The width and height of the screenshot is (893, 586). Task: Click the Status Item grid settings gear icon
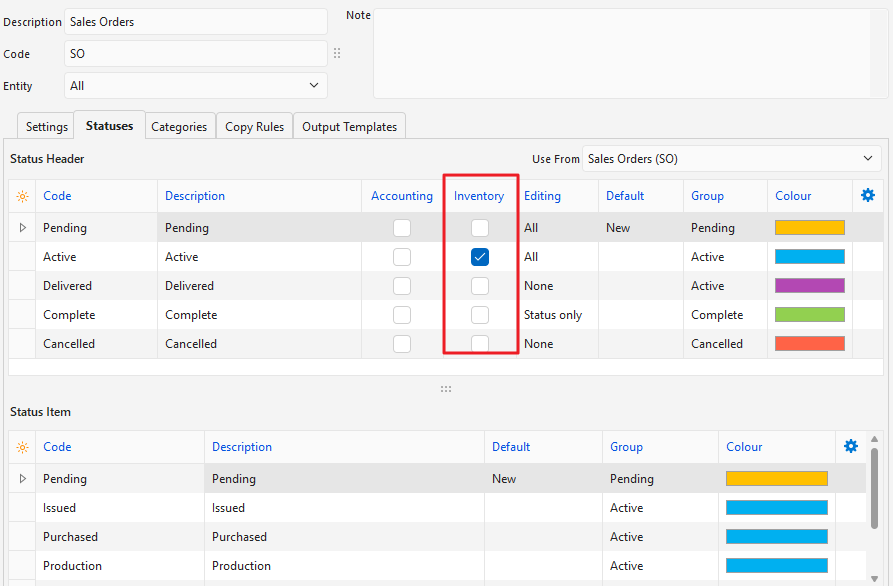tap(851, 446)
